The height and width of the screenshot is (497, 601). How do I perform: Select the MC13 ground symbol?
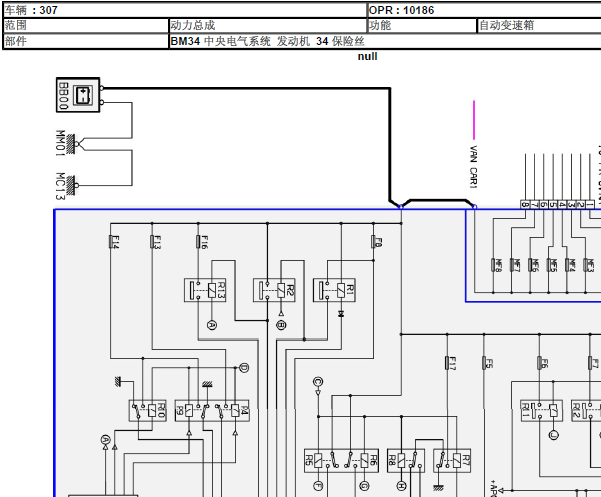click(x=71, y=185)
